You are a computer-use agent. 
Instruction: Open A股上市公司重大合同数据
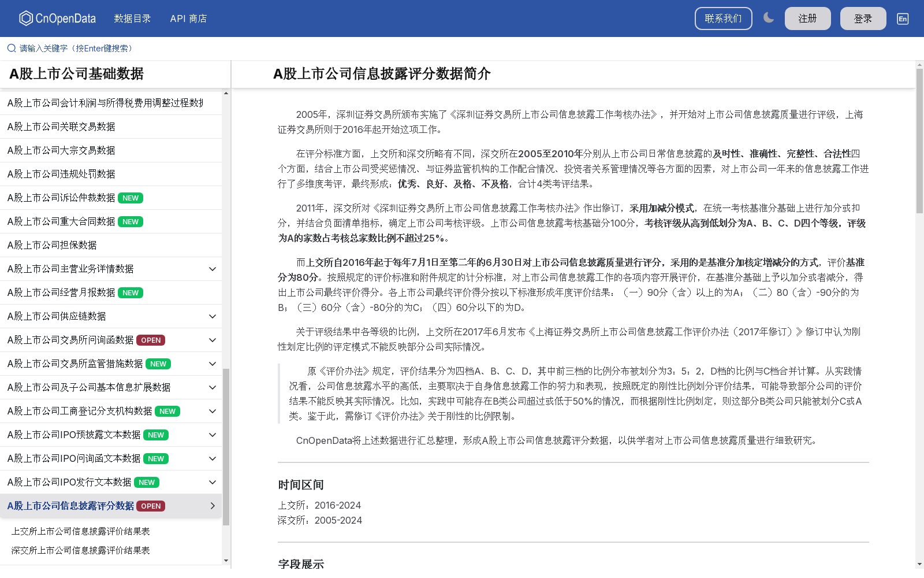(x=111, y=221)
